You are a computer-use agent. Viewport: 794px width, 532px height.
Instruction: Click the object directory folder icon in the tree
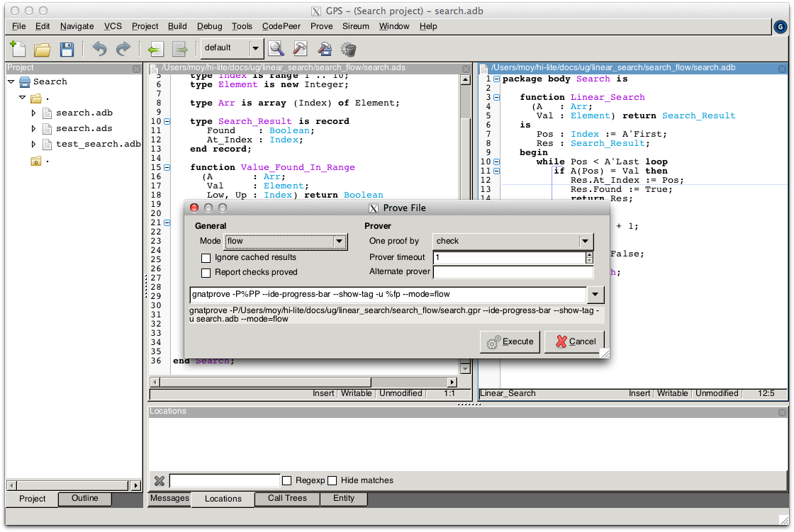click(36, 162)
